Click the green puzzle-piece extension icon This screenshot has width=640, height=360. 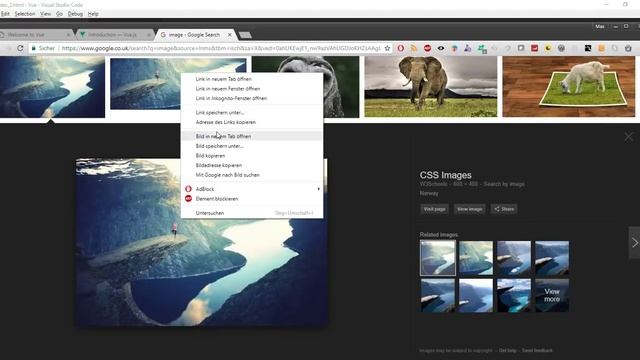tap(482, 49)
